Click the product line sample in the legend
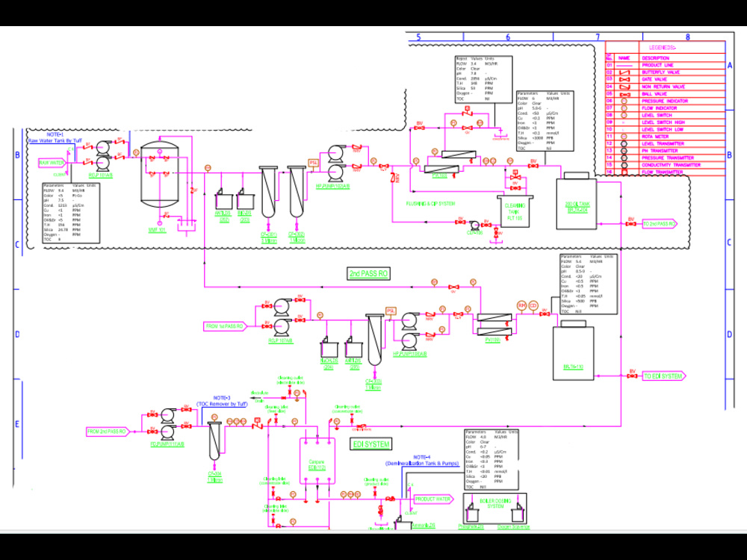Image resolution: width=747 pixels, height=560 pixels. [x=624, y=65]
